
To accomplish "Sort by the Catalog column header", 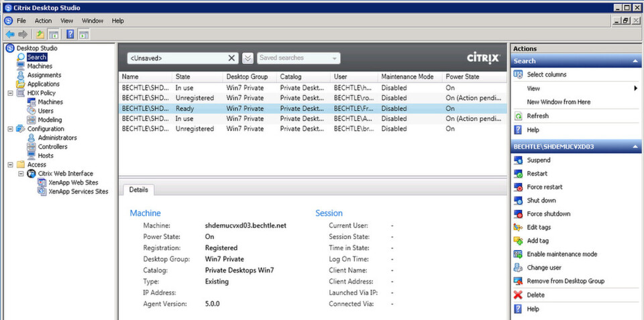I will [303, 77].
